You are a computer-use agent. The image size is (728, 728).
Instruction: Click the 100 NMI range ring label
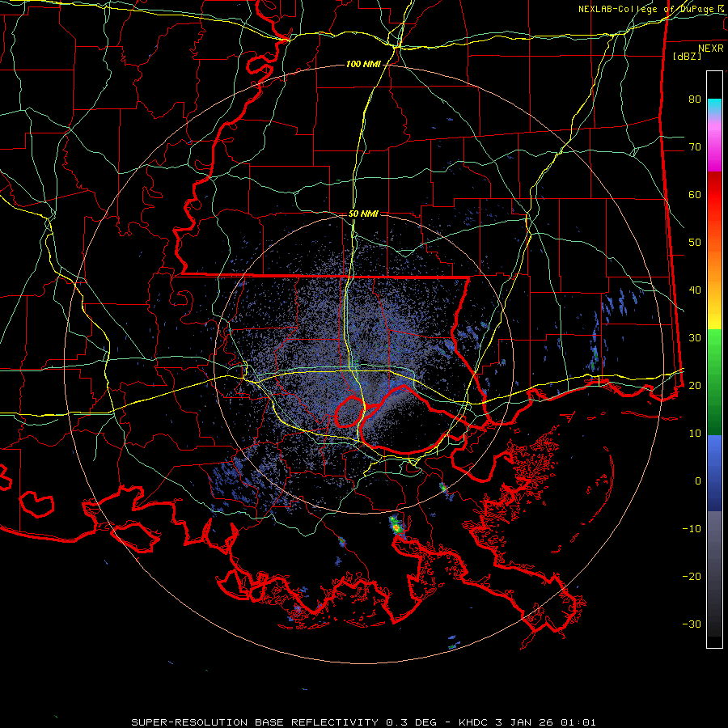363,64
